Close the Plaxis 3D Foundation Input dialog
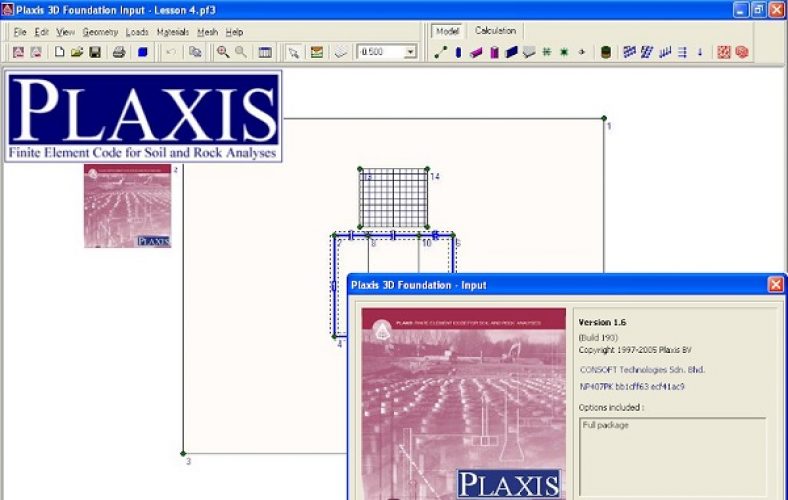The width and height of the screenshot is (788, 500). coord(775,285)
